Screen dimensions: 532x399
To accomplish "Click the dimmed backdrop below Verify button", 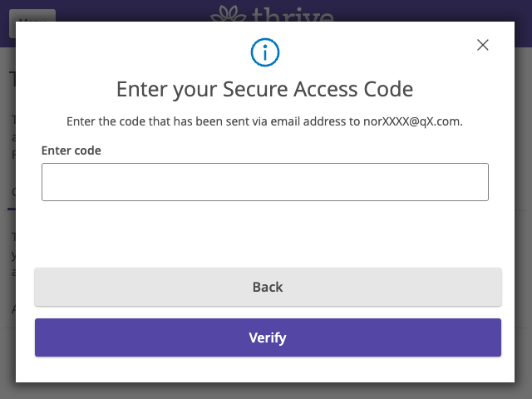I will (266, 391).
